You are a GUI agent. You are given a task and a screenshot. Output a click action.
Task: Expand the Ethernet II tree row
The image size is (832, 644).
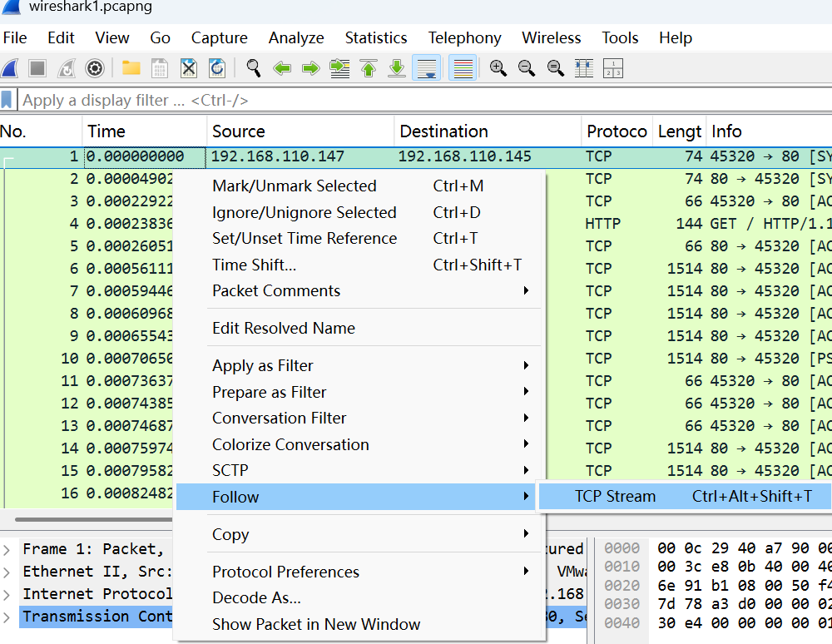[7, 572]
